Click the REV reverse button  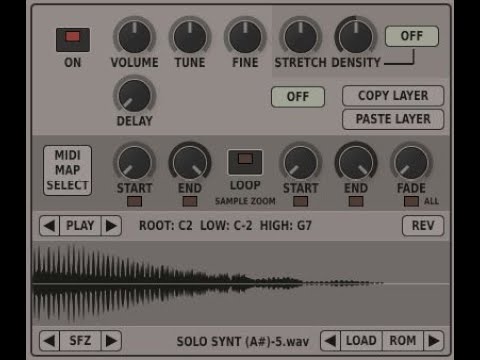[423, 226]
